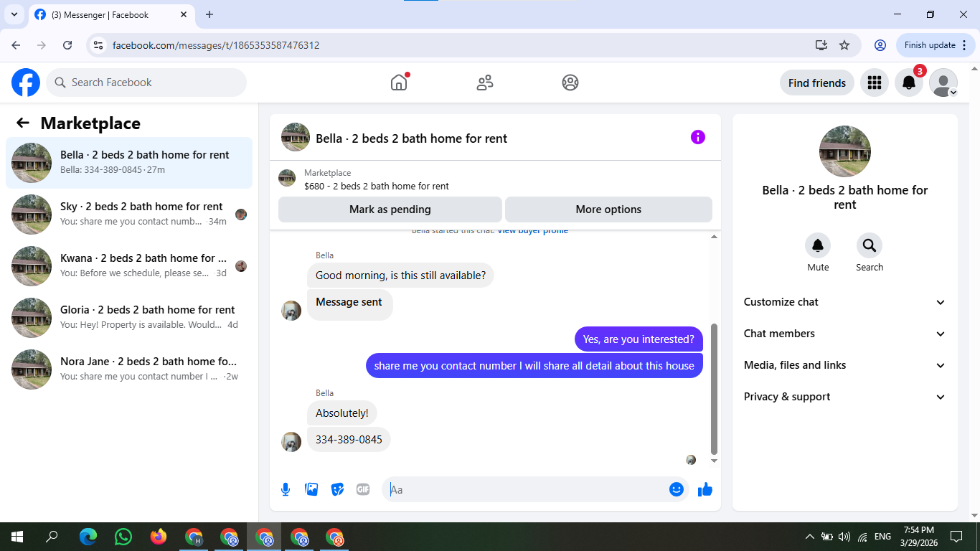This screenshot has height=551, width=980.
Task: Go back using the Marketplace back arrow
Action: (x=23, y=123)
